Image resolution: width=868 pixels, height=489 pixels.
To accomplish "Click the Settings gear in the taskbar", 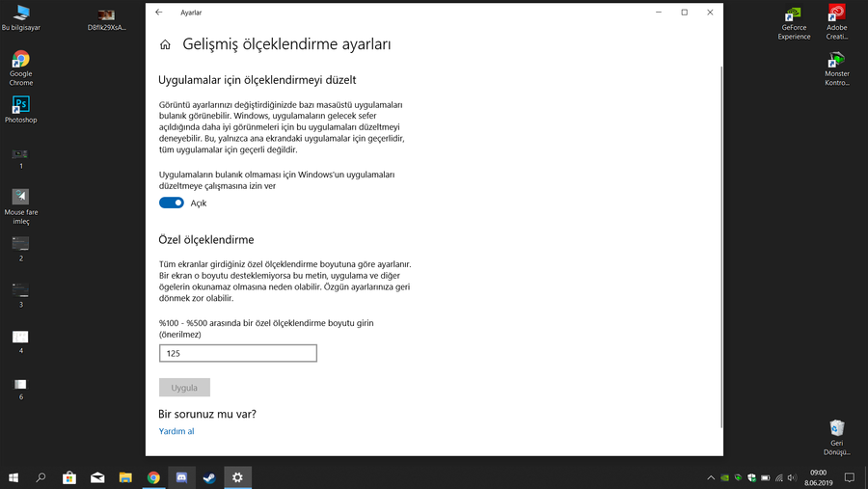I will point(237,477).
